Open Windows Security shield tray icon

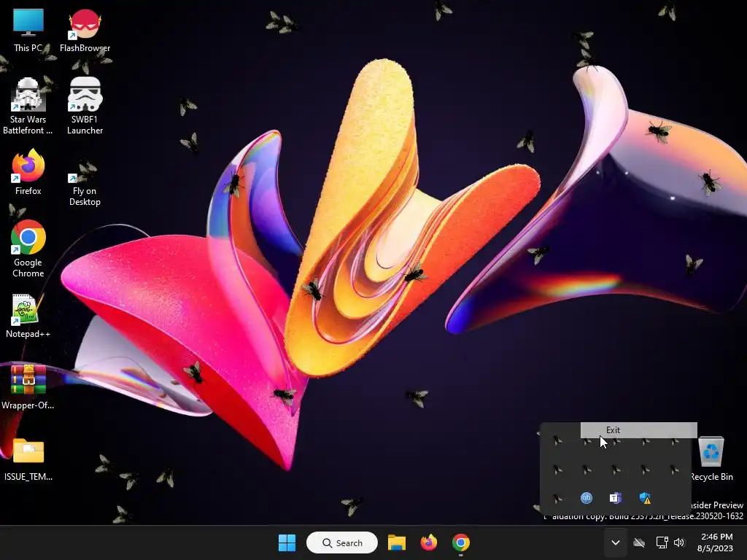[x=645, y=498]
